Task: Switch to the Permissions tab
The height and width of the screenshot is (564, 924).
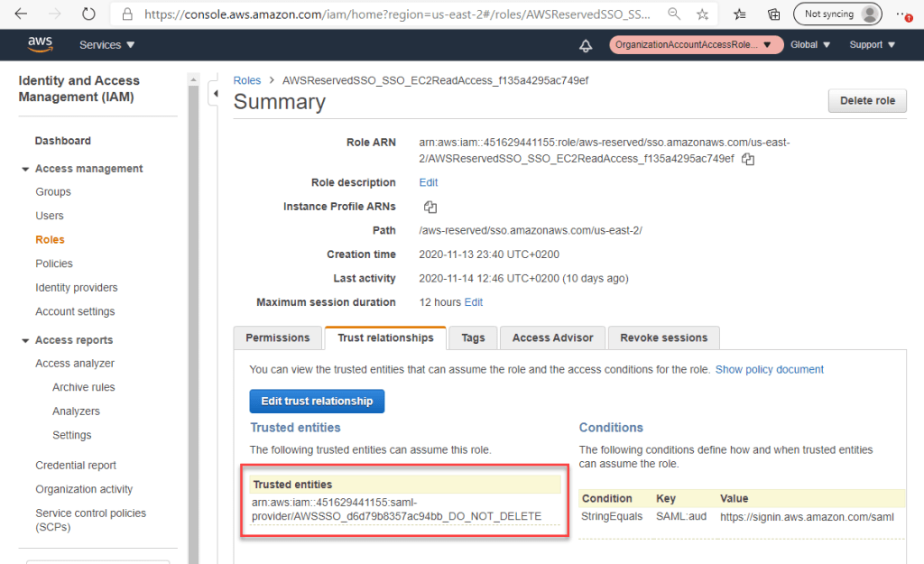Action: [278, 337]
